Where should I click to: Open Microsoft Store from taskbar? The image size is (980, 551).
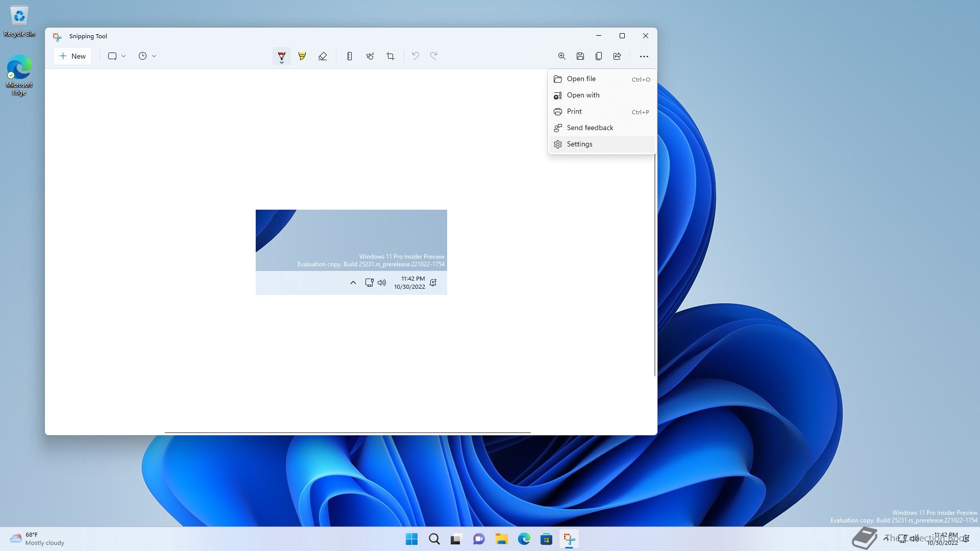coord(547,539)
